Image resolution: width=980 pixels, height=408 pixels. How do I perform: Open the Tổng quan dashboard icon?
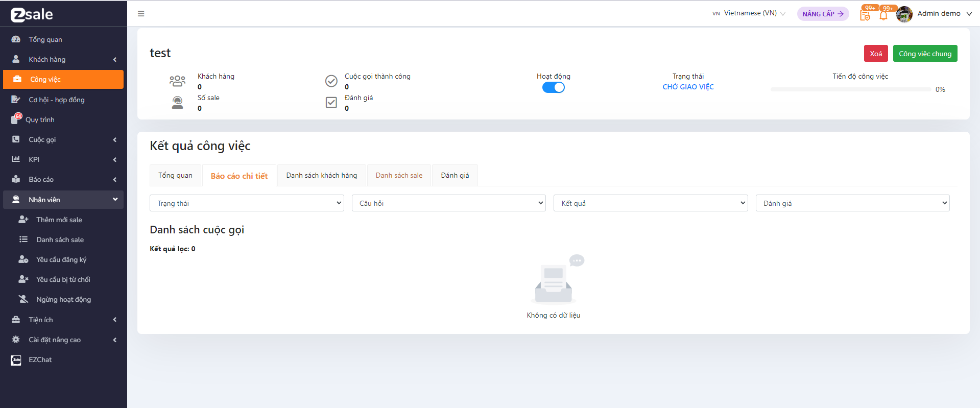[16, 39]
